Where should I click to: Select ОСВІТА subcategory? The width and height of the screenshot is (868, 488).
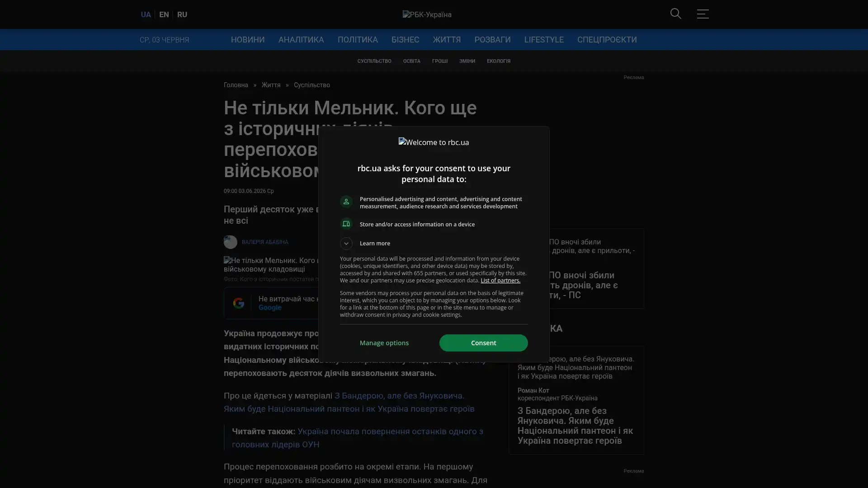411,61
